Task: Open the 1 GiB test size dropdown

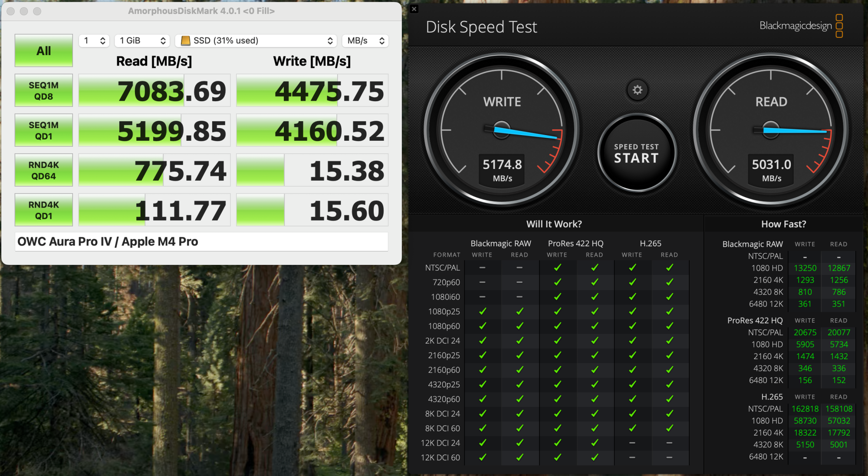Action: [142, 40]
